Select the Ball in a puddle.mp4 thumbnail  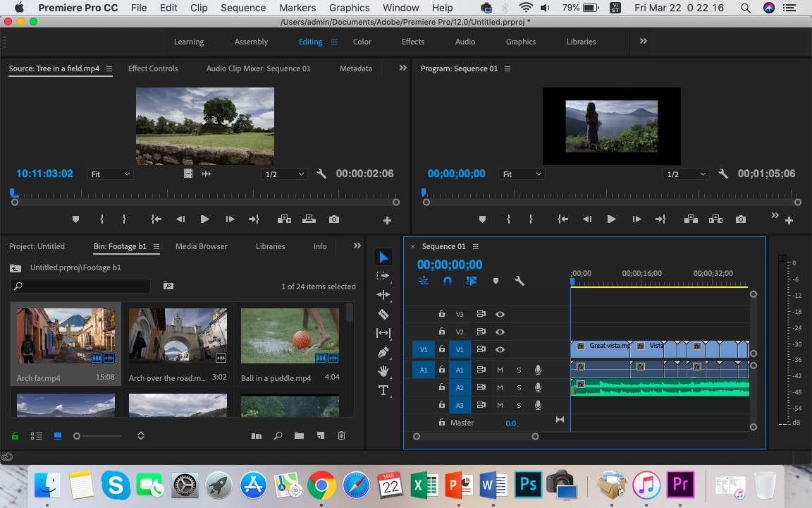[x=290, y=336]
